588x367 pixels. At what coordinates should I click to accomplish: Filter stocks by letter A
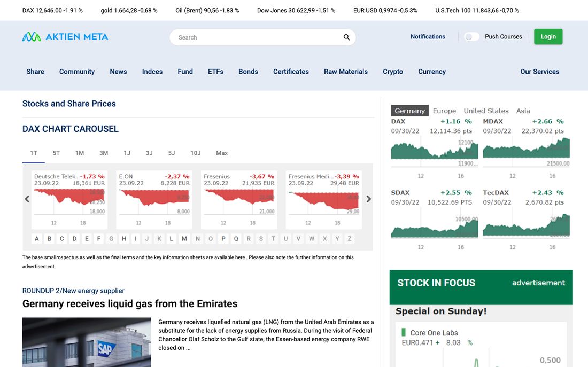tap(37, 239)
